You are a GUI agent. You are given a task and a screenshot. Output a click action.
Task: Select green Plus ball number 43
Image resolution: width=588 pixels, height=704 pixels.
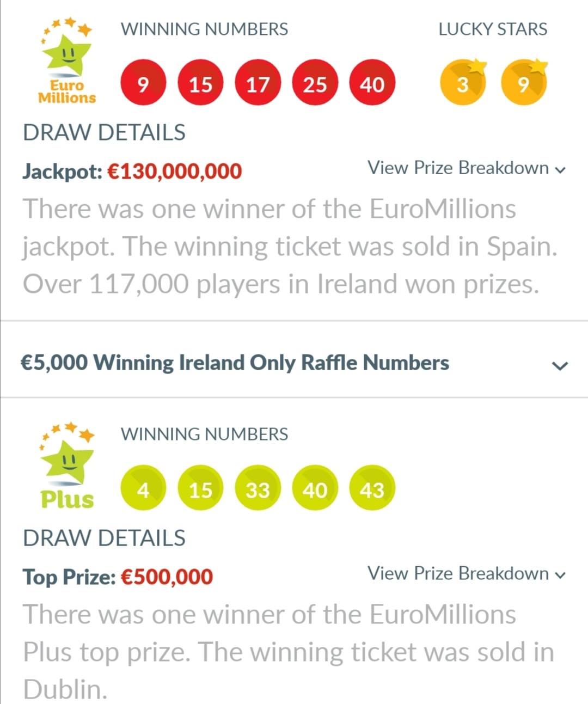[372, 490]
